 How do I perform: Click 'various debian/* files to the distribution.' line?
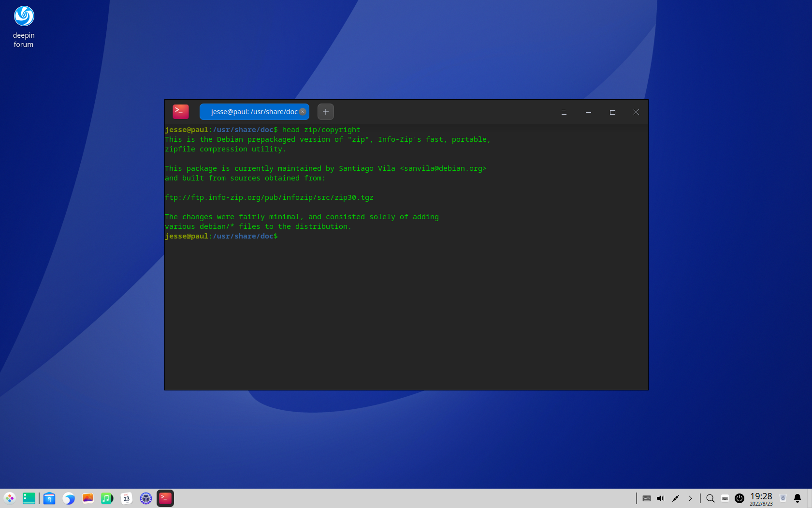[258, 226]
